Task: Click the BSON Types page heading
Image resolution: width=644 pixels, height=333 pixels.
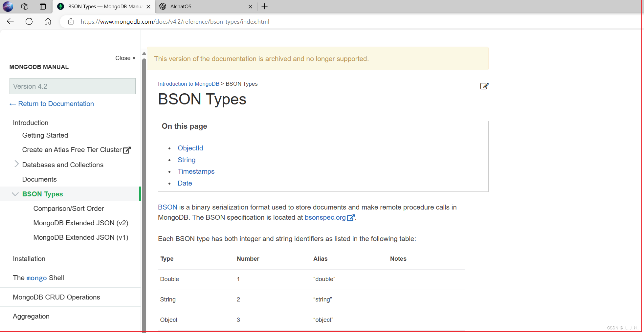Action: point(202,100)
